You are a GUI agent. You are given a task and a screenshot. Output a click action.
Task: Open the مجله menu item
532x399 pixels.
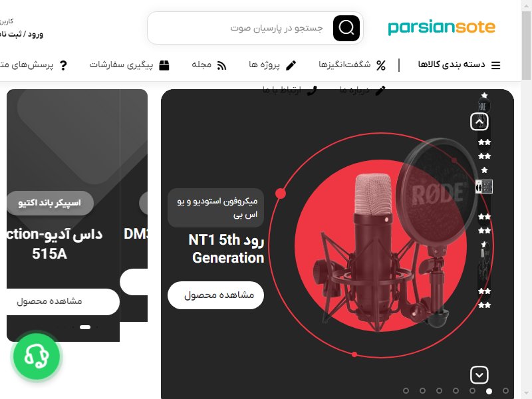pos(201,65)
